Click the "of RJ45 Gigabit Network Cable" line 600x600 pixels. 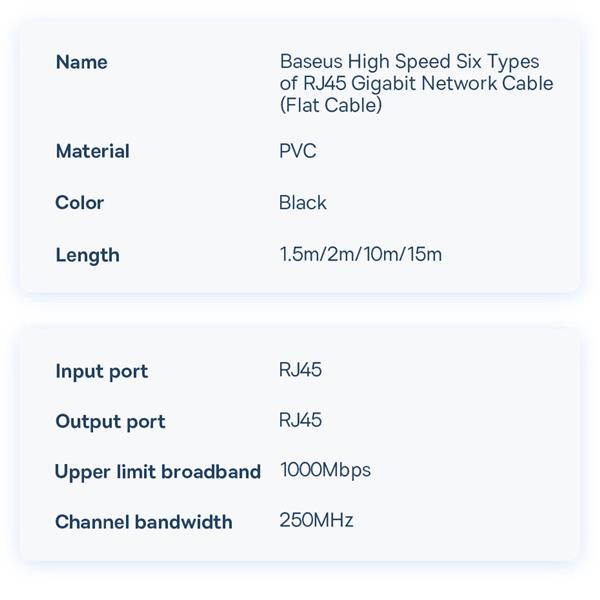point(416,83)
